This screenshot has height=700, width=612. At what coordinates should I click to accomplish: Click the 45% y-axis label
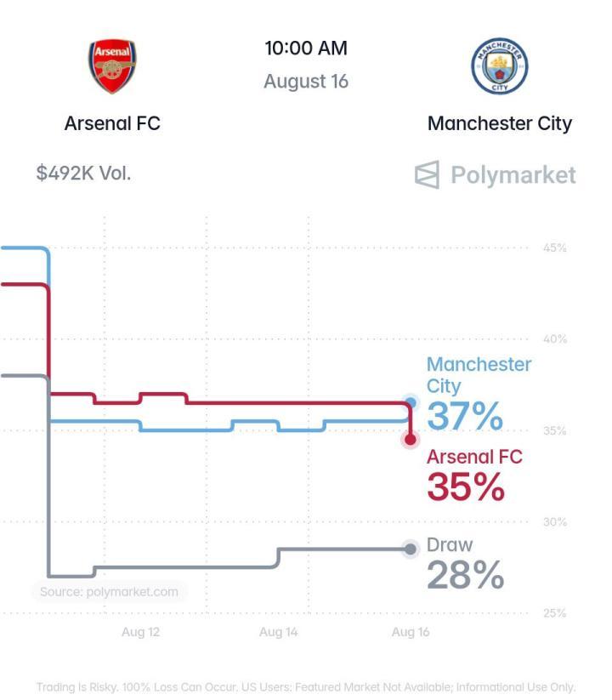point(555,248)
